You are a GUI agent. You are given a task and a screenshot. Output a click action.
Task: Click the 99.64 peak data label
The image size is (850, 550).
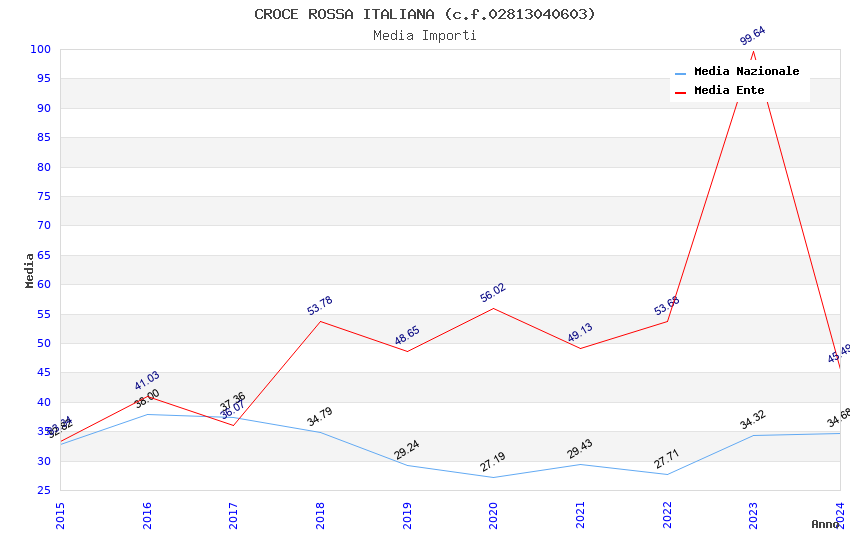click(x=752, y=35)
